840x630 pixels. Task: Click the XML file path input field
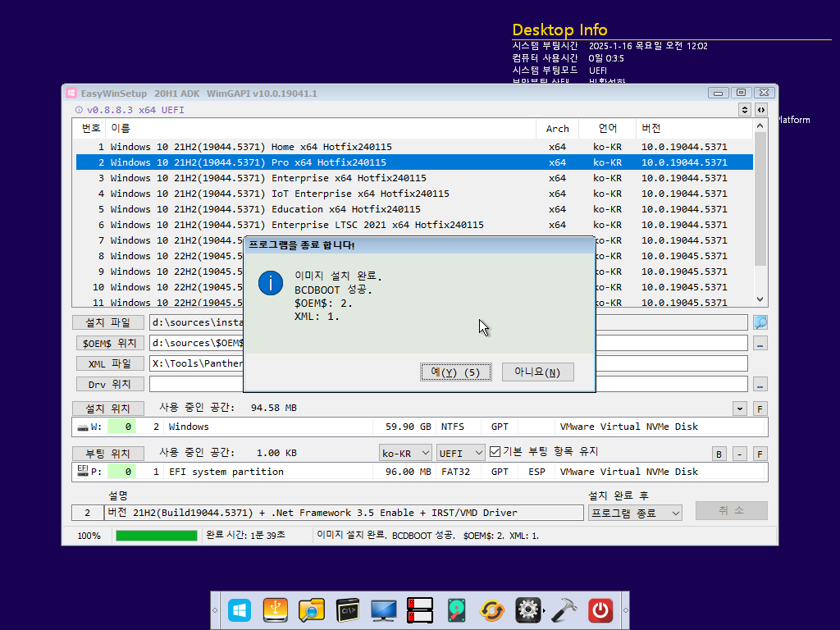point(449,363)
